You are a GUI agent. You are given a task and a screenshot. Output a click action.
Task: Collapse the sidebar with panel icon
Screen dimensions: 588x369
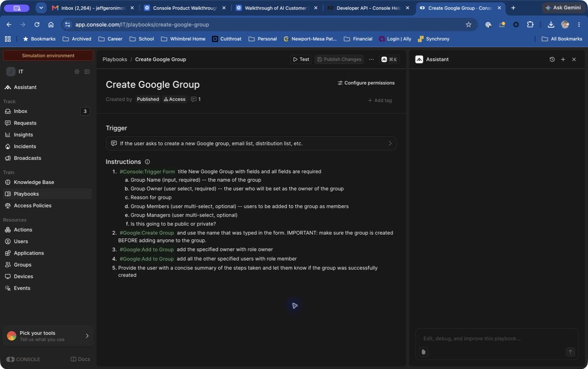[87, 72]
